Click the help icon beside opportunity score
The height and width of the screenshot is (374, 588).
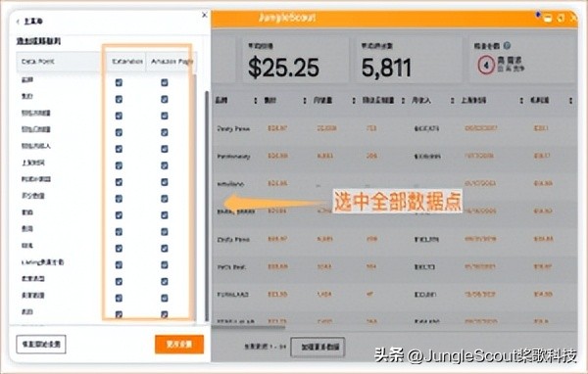click(x=507, y=46)
